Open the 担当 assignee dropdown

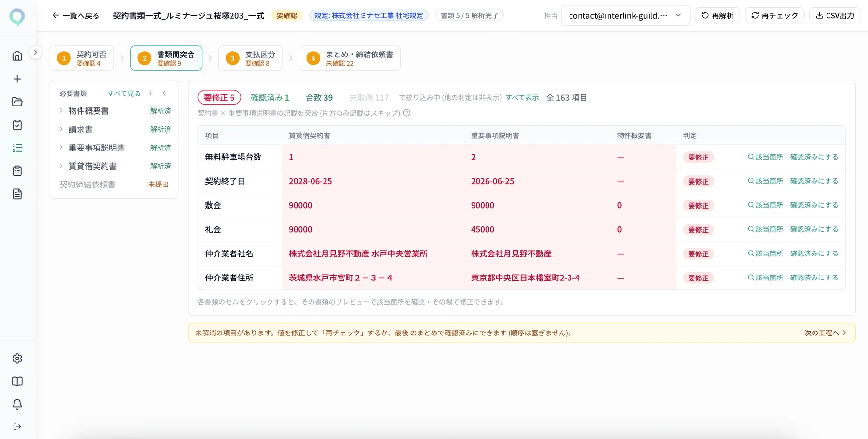tap(625, 15)
